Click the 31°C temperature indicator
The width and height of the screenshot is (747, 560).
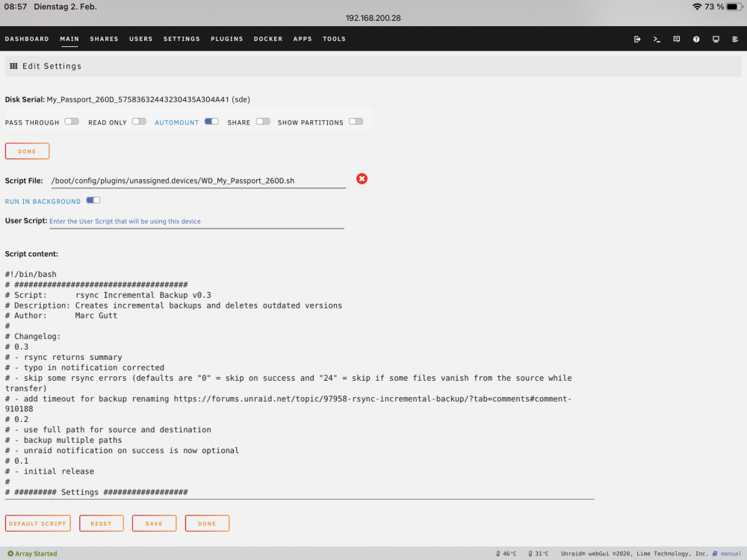tap(539, 553)
